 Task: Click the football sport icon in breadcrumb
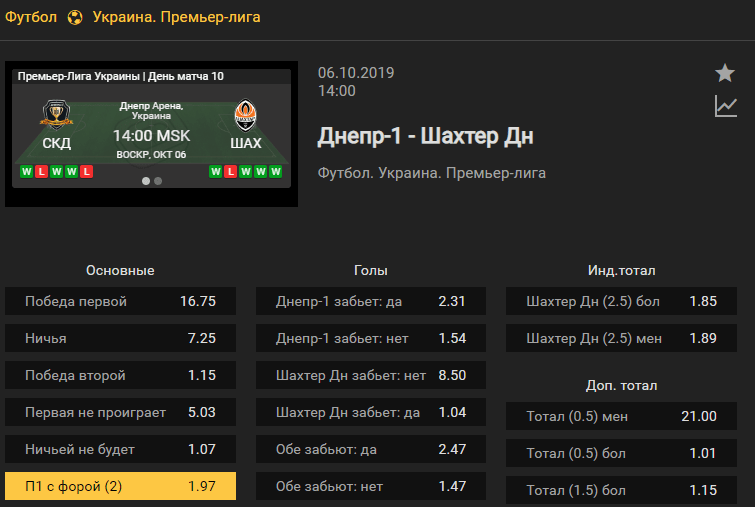(75, 17)
